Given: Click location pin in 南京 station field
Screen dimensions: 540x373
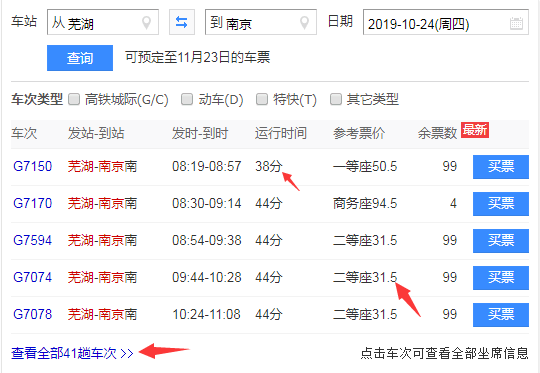Looking at the screenshot, I should click(304, 23).
